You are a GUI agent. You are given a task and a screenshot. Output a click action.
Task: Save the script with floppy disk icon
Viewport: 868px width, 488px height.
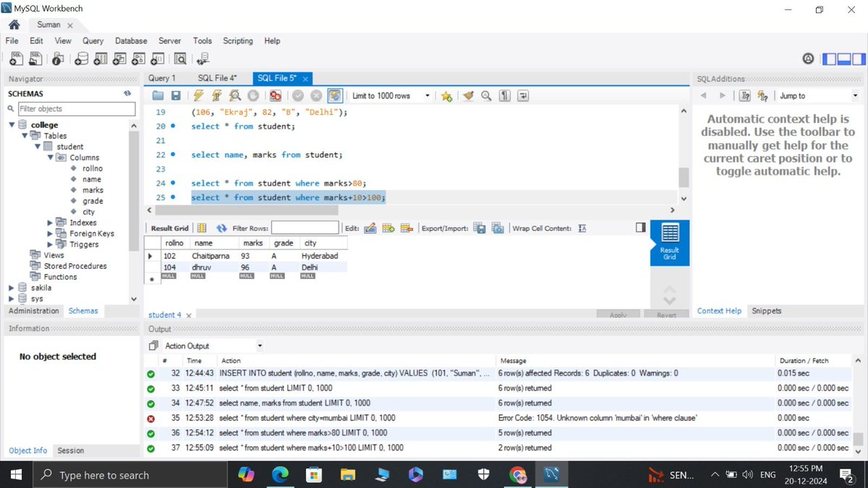tap(175, 95)
